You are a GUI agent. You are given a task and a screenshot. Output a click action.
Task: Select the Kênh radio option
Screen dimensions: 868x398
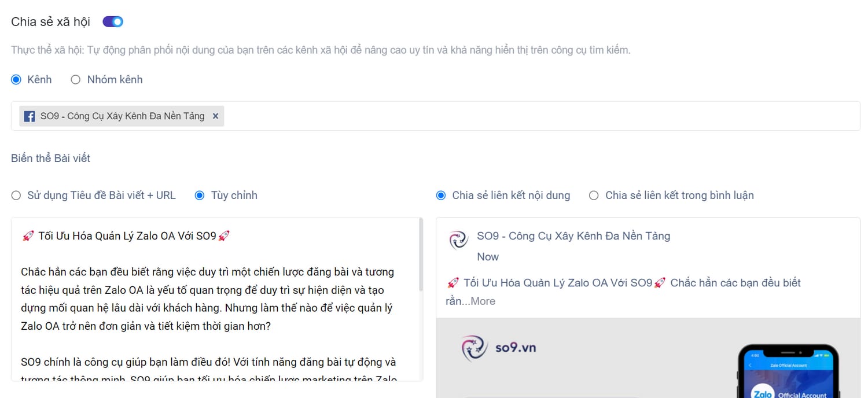pyautogui.click(x=16, y=80)
